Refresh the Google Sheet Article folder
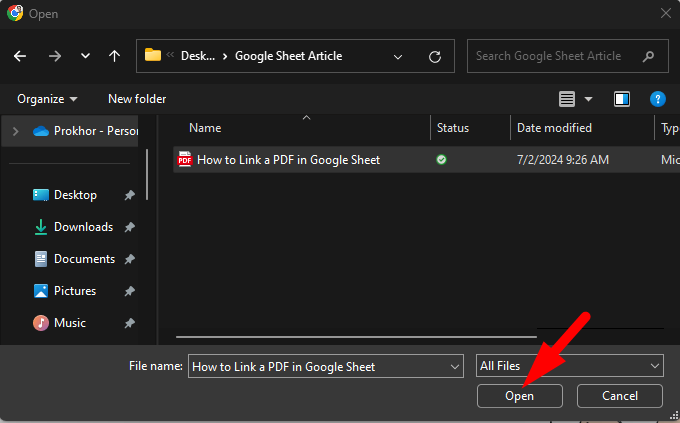 pyautogui.click(x=435, y=56)
